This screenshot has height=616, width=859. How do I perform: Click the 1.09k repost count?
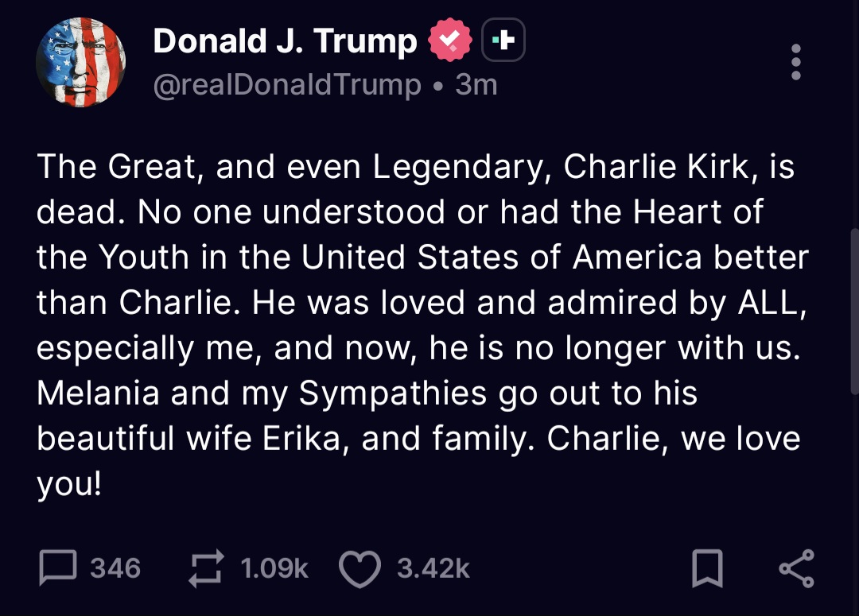coord(274,569)
